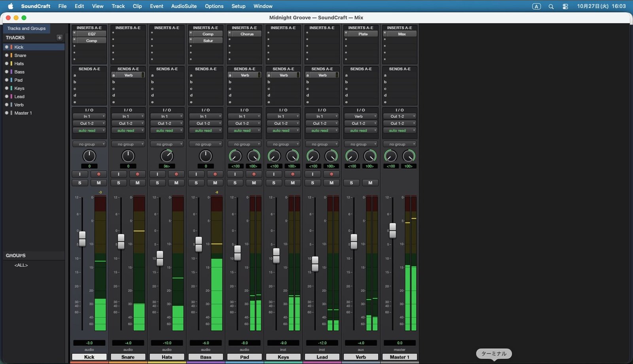Mute the Pad channel
The width and height of the screenshot is (633, 364).
click(254, 183)
